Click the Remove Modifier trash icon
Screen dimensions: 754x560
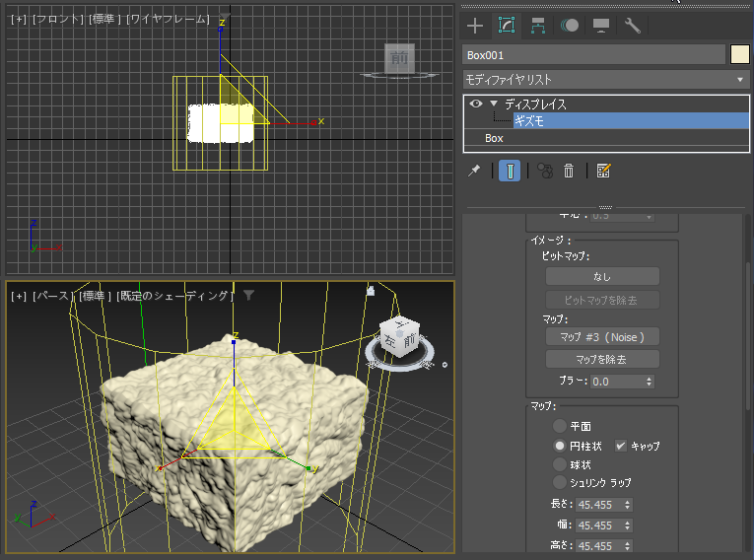tap(569, 171)
